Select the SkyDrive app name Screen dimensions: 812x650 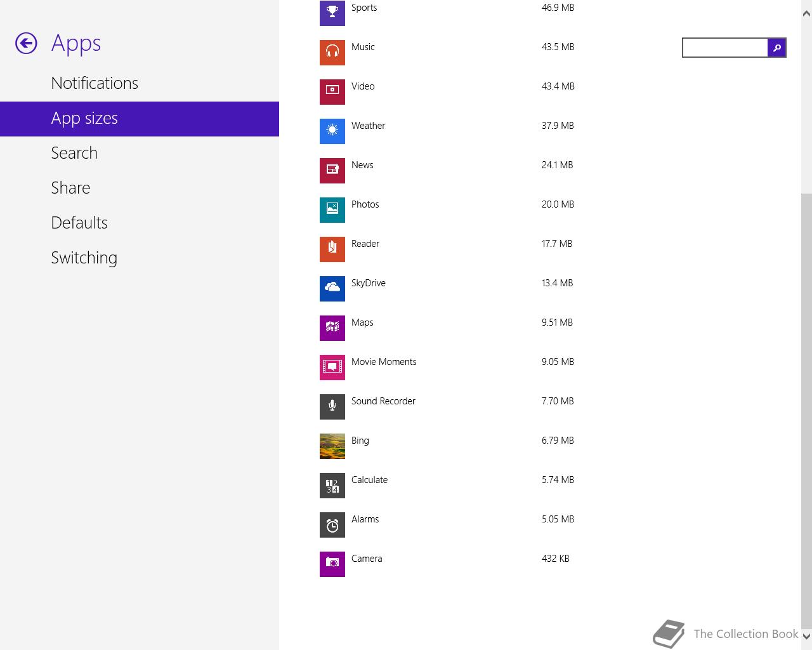[x=369, y=283]
